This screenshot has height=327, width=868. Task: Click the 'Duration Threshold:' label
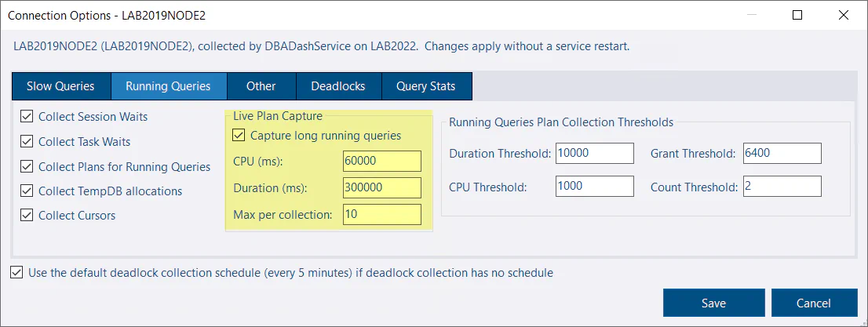pos(500,154)
